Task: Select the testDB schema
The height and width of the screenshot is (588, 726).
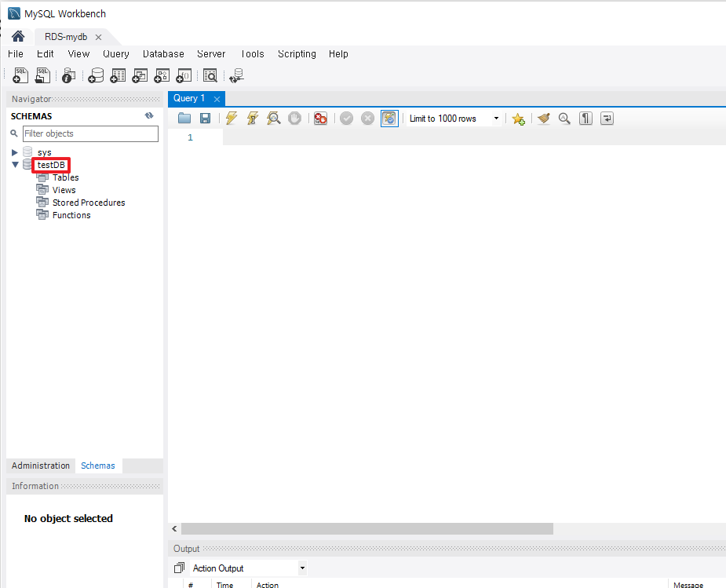Action: pyautogui.click(x=51, y=165)
